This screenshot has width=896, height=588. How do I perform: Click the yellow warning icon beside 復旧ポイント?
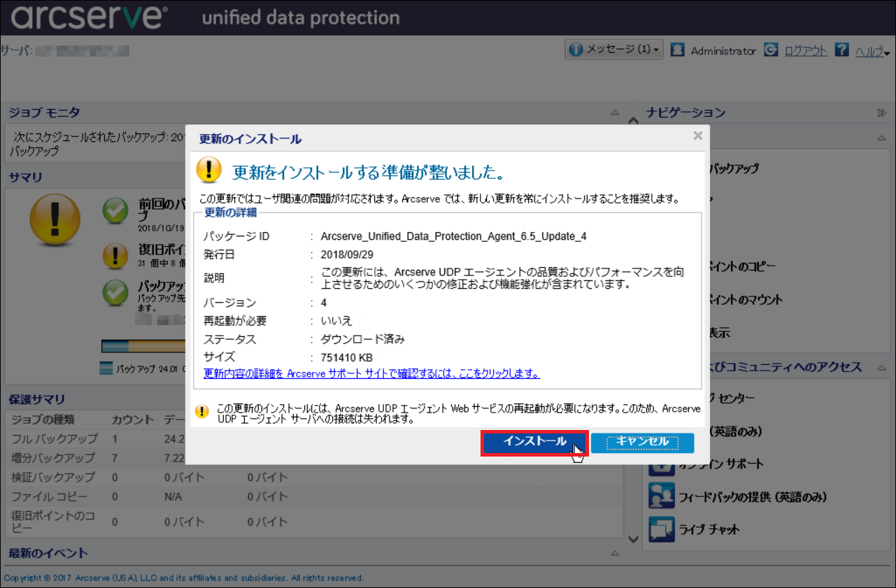[115, 255]
